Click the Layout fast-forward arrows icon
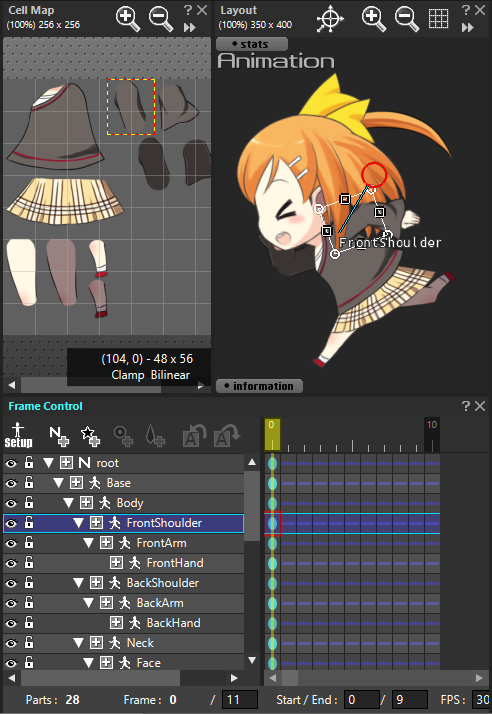The height and width of the screenshot is (714, 492). point(467,28)
